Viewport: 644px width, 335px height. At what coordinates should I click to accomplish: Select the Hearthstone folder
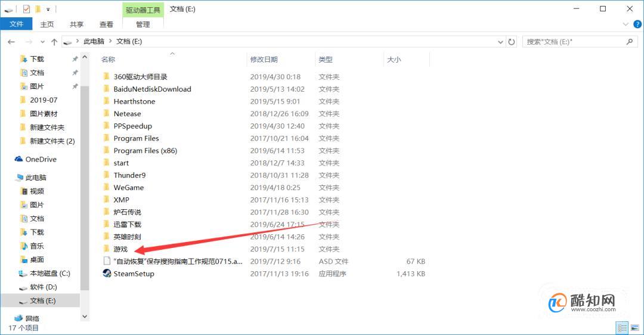(x=134, y=101)
